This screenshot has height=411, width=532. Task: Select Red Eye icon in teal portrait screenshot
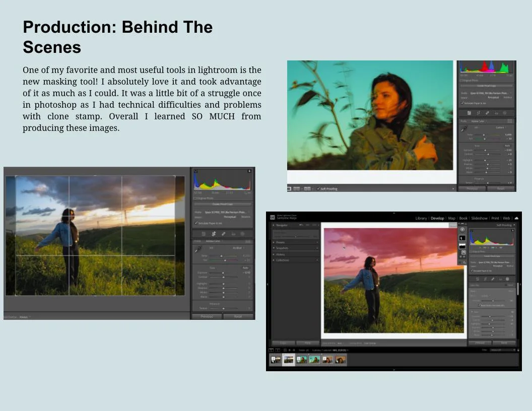coord(496,113)
